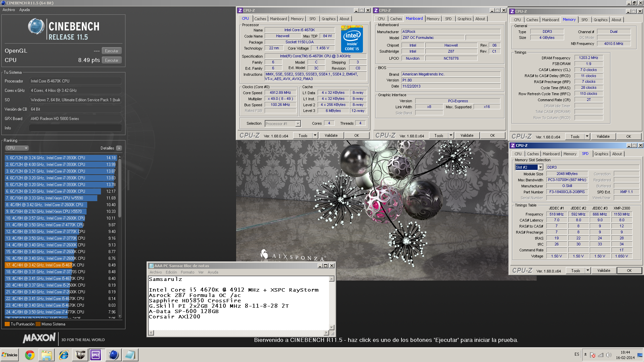Click Validate in CPU-Z Processor window
This screenshot has height=362, width=644.
pyautogui.click(x=331, y=135)
